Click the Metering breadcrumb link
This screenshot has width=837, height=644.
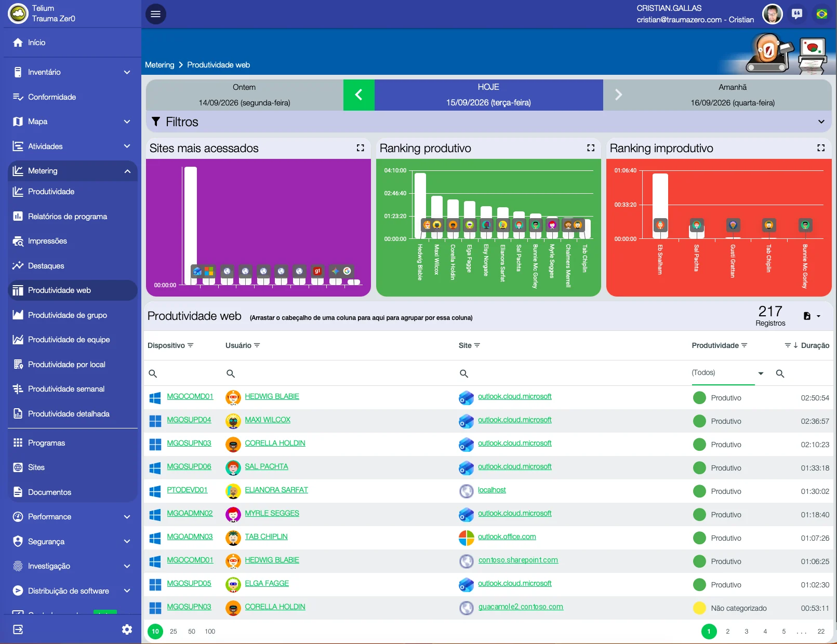pyautogui.click(x=160, y=65)
